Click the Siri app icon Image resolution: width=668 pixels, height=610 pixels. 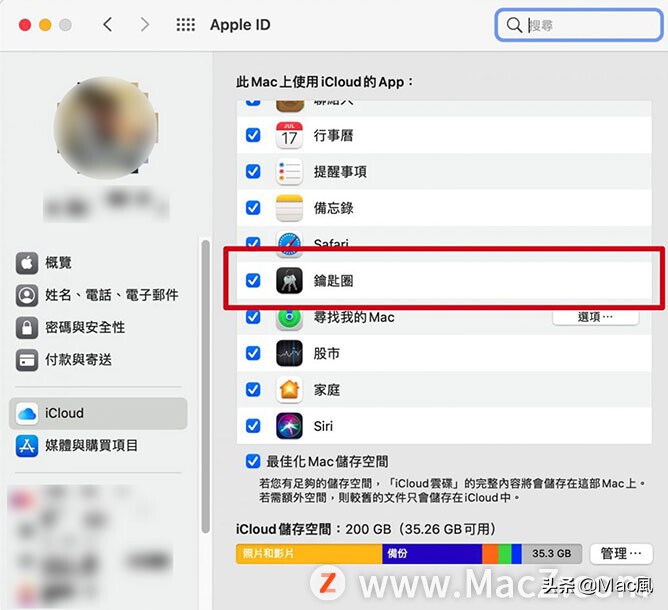point(289,426)
